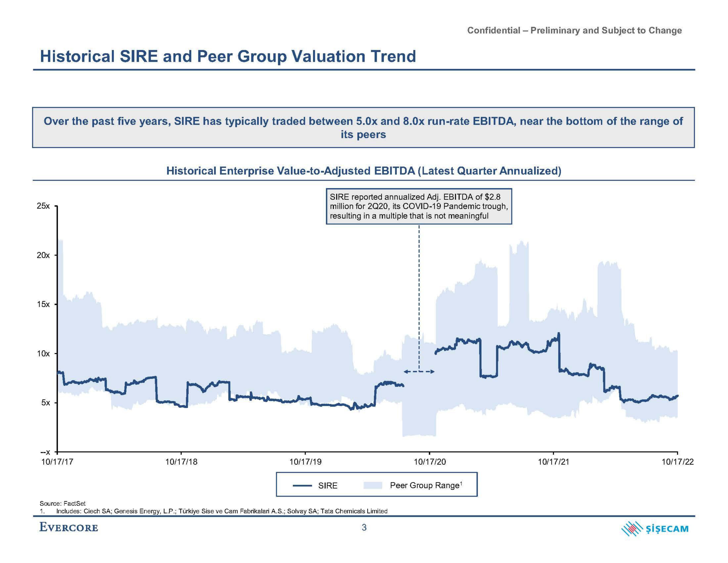Click the 20x y-axis label

[x=43, y=255]
